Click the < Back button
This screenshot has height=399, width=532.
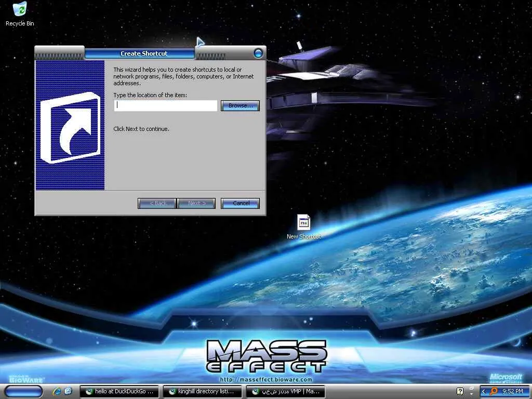tap(157, 203)
